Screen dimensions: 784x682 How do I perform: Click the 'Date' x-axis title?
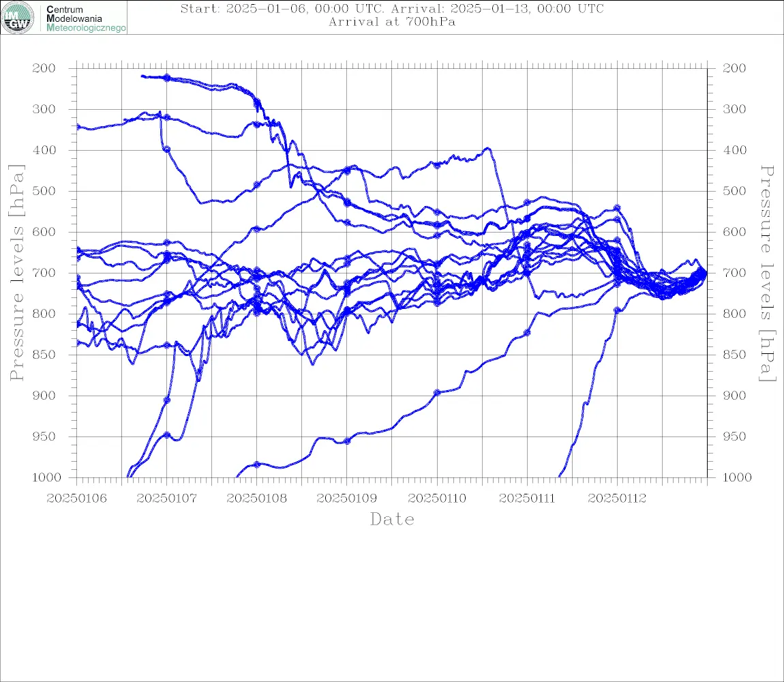click(x=392, y=519)
